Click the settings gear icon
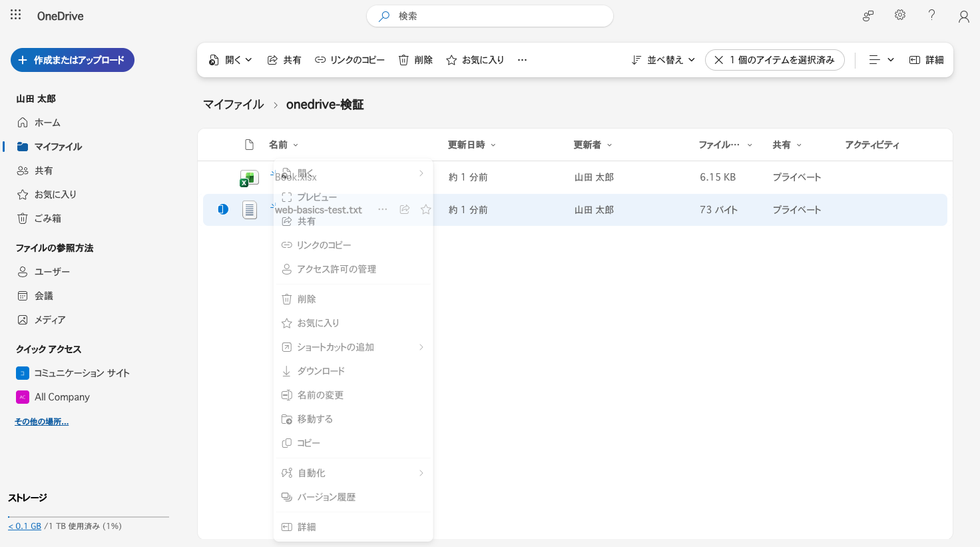The image size is (980, 547). [900, 15]
